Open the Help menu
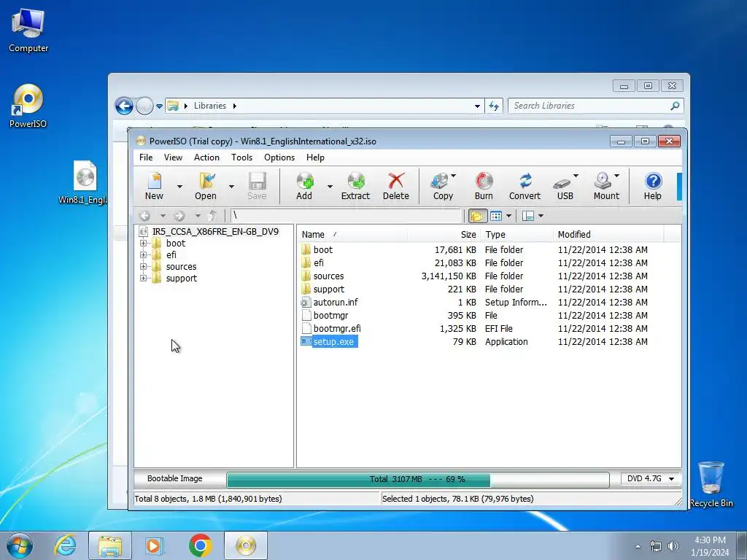This screenshot has width=747, height=560. [x=315, y=157]
